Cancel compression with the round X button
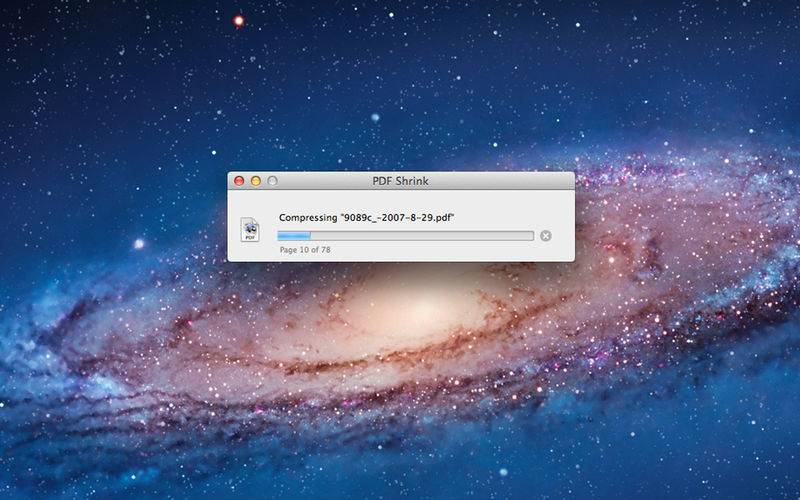 tap(545, 236)
